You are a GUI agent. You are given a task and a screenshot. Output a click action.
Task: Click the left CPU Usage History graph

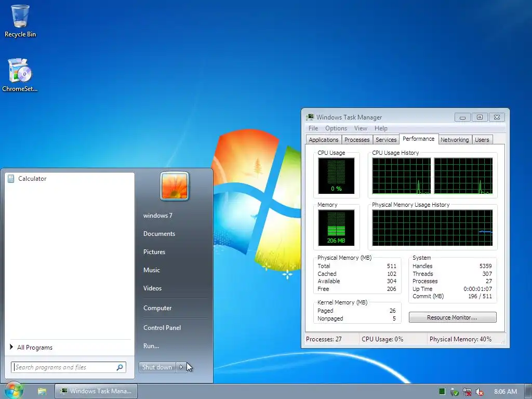tap(402, 176)
